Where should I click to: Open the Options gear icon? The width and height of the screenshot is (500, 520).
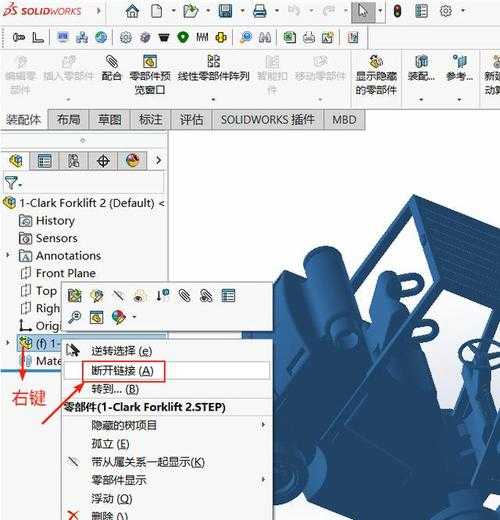(x=446, y=11)
